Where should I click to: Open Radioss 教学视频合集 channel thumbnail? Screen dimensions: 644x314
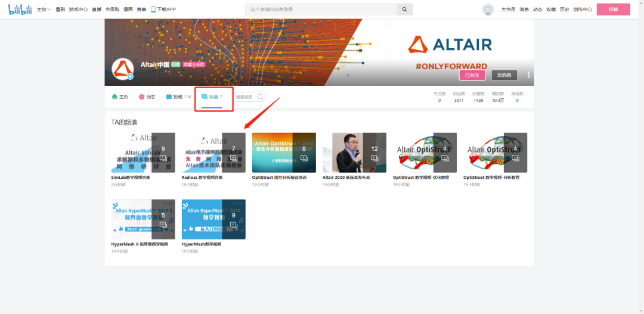click(213, 153)
